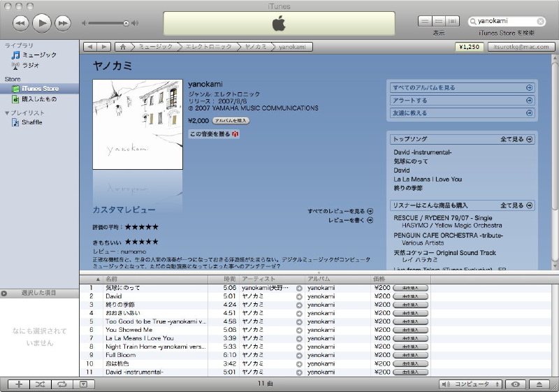Image resolution: width=559 pixels, height=392 pixels.
Task: Sort by アーティスト column header
Action: (x=271, y=279)
